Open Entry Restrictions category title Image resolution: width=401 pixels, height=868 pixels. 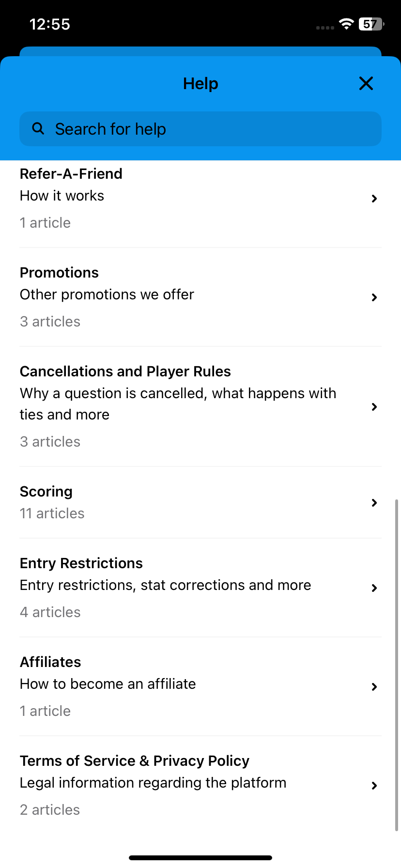coord(81,563)
